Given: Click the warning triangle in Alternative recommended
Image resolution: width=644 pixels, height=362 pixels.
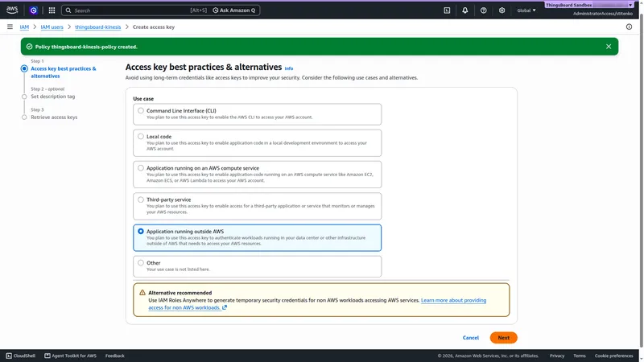Looking at the screenshot, I should [x=142, y=293].
